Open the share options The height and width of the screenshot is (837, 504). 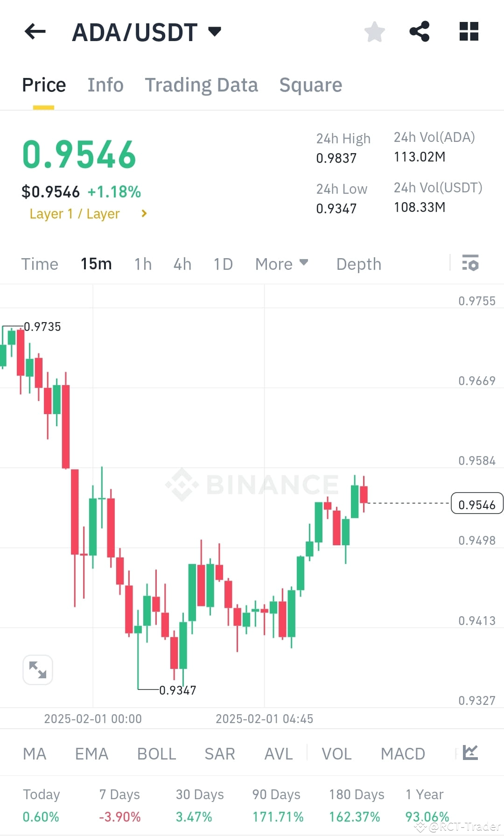point(420,31)
